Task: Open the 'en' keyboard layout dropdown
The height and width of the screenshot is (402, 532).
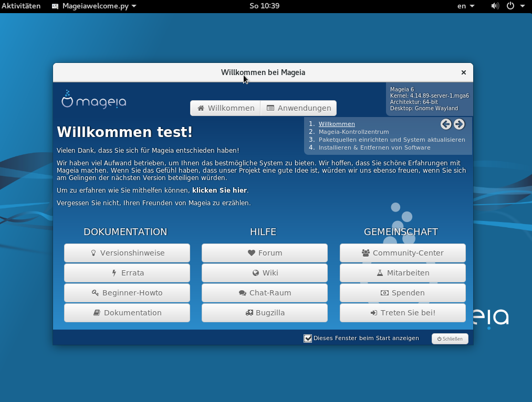Action: pyautogui.click(x=465, y=6)
